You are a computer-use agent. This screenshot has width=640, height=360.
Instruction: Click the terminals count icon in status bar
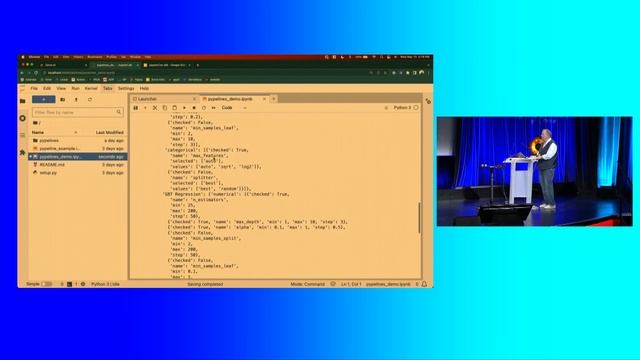coord(69,284)
